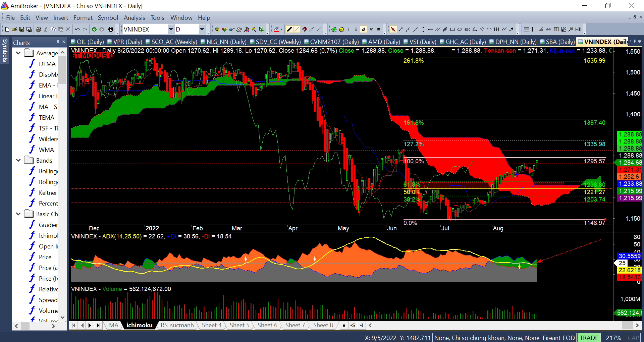Open the interval 'D' dropdown
Screen dimensions: 644x342
[202, 30]
